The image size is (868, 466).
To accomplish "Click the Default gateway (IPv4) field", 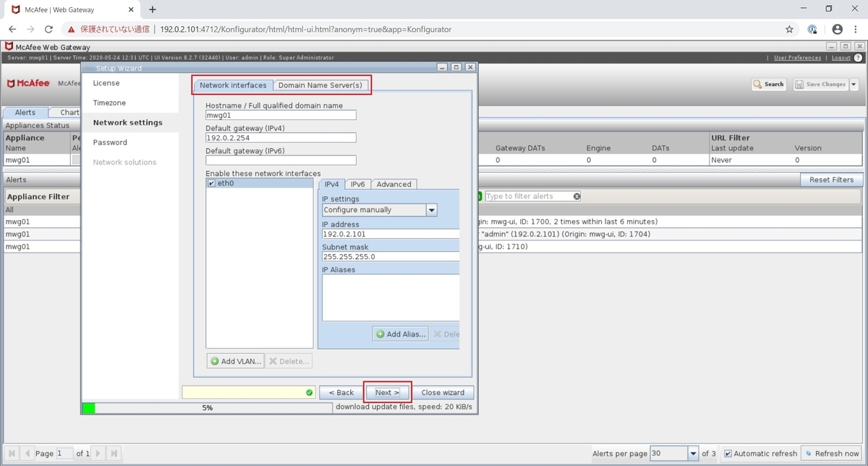I will coord(281,137).
